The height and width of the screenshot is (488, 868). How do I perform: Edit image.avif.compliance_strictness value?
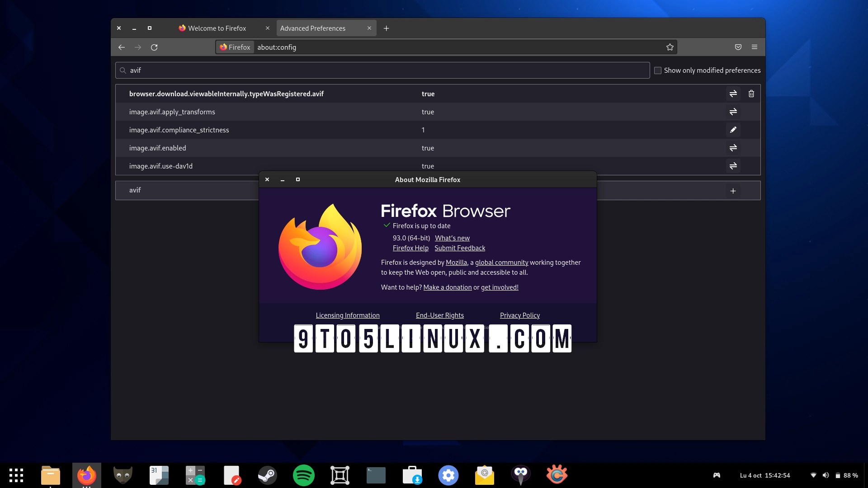pos(733,130)
